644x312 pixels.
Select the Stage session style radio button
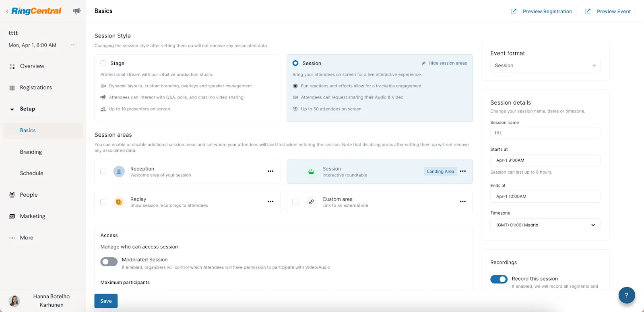pyautogui.click(x=103, y=63)
